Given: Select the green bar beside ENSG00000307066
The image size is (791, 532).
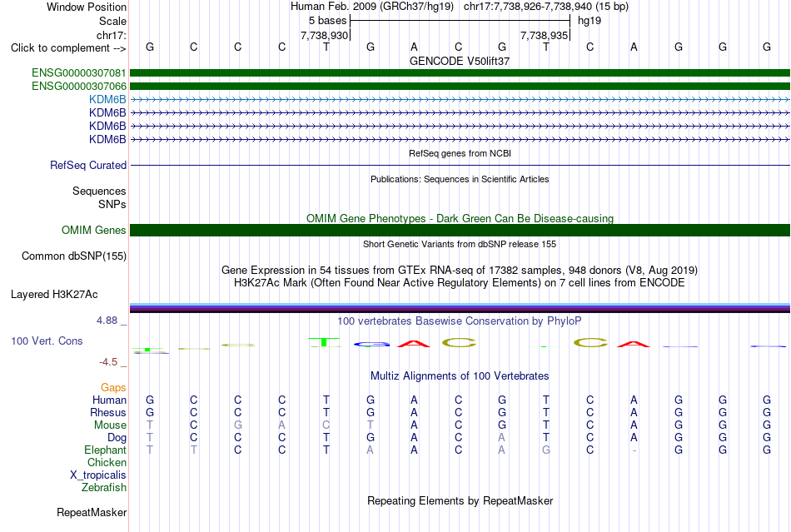Looking at the screenshot, I should [x=460, y=87].
